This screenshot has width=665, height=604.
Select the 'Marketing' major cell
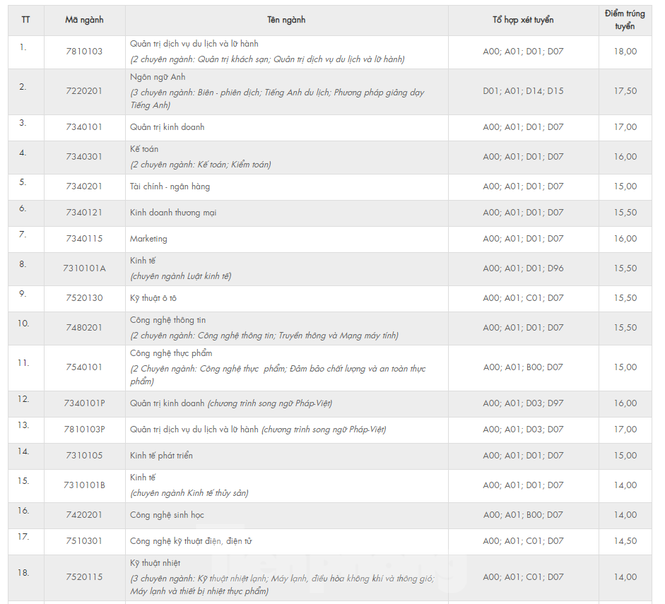coord(148,239)
